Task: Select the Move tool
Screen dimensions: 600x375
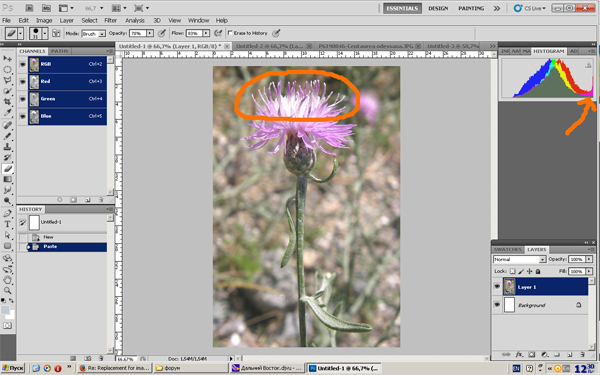Action: tap(7, 58)
